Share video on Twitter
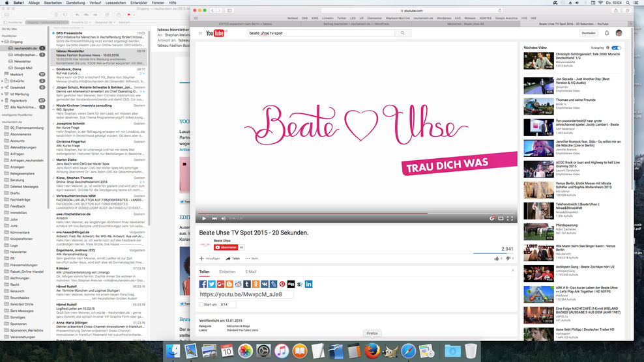This screenshot has width=644, height=362. [212, 284]
